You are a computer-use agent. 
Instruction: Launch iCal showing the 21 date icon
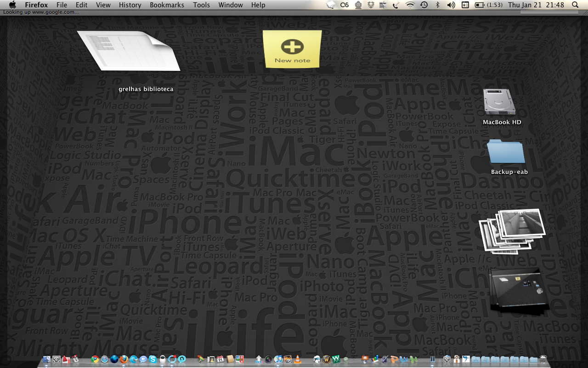tap(220, 359)
